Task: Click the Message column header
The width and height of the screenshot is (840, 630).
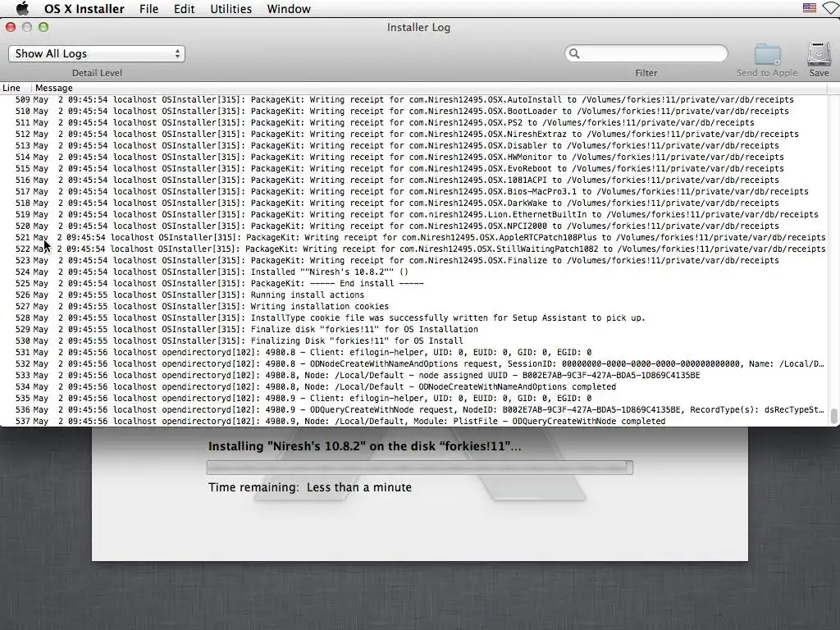Action: point(53,88)
